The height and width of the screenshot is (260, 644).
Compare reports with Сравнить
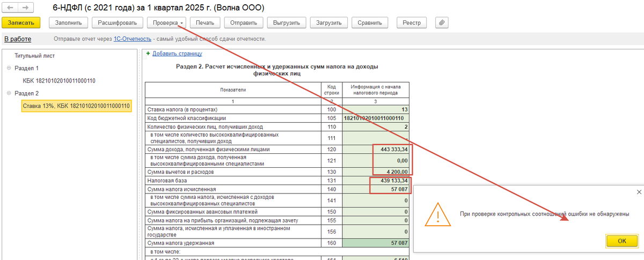click(370, 23)
